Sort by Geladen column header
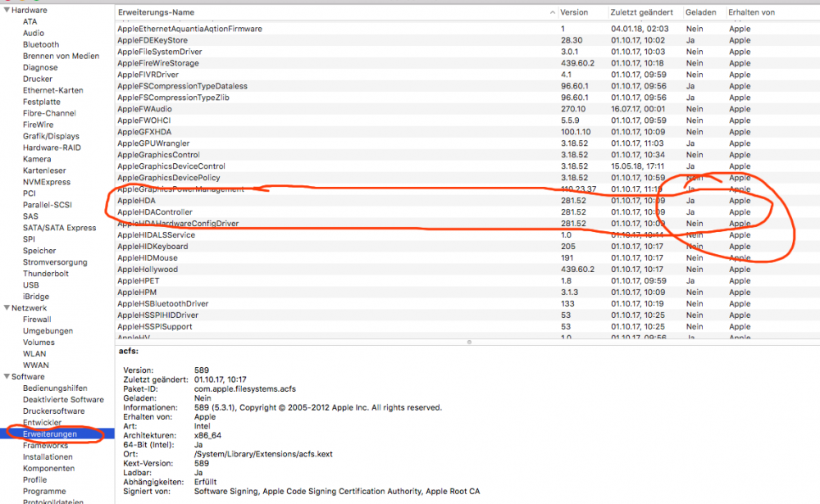 point(700,12)
